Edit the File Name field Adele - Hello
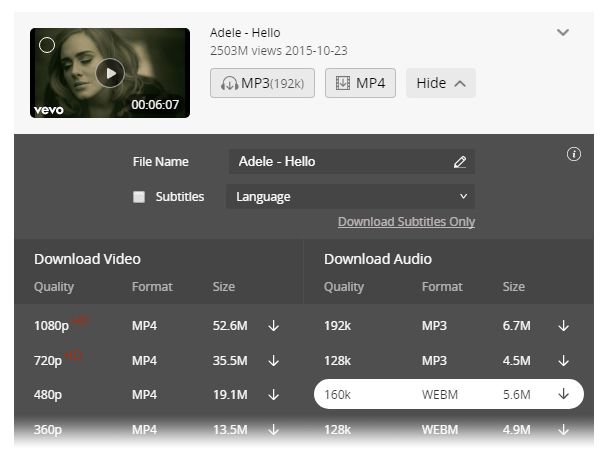610x456 pixels. (x=352, y=161)
